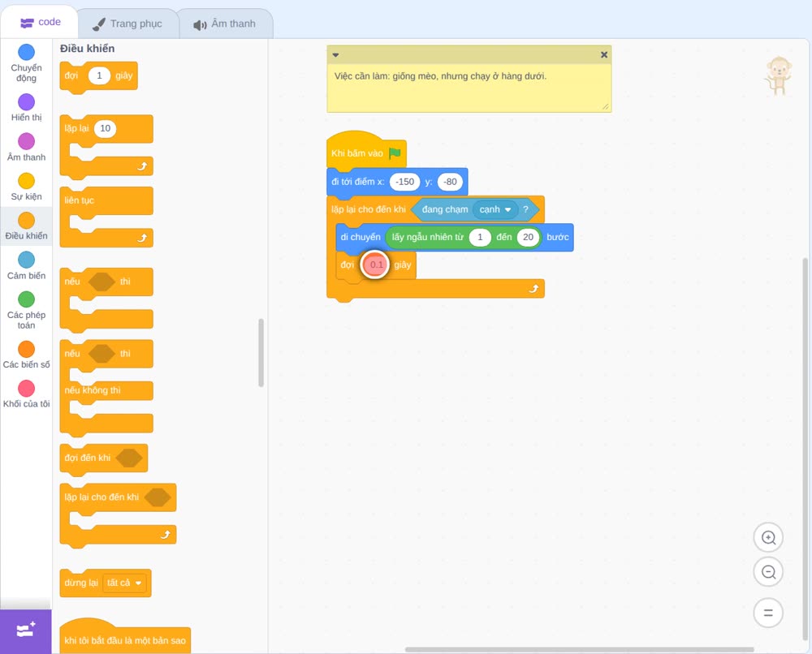Click the workspace horizontal scrollbar
The width and height of the screenshot is (812, 654).
coord(580,649)
